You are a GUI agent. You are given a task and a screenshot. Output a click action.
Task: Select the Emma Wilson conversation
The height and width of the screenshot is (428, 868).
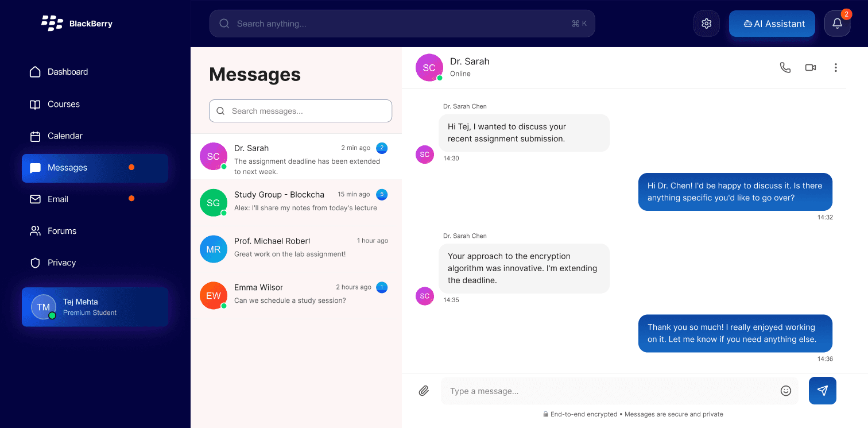(296, 293)
